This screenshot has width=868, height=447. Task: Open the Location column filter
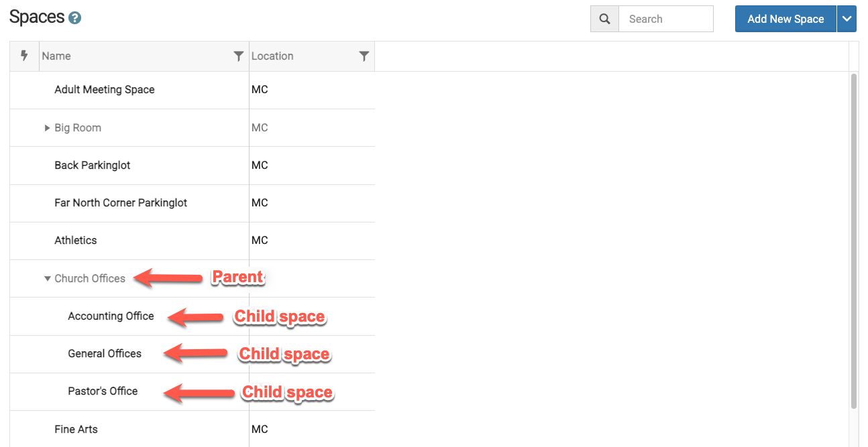[364, 56]
